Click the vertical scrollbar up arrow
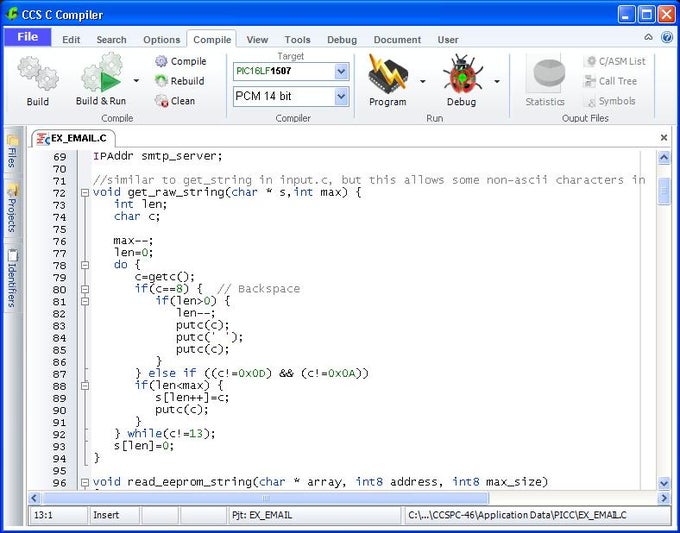The image size is (680, 533). [664, 157]
